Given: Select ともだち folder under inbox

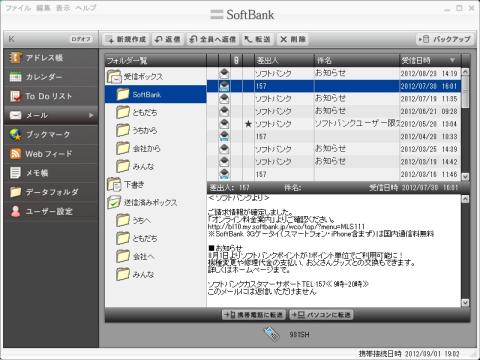Looking at the screenshot, I should point(155,112).
